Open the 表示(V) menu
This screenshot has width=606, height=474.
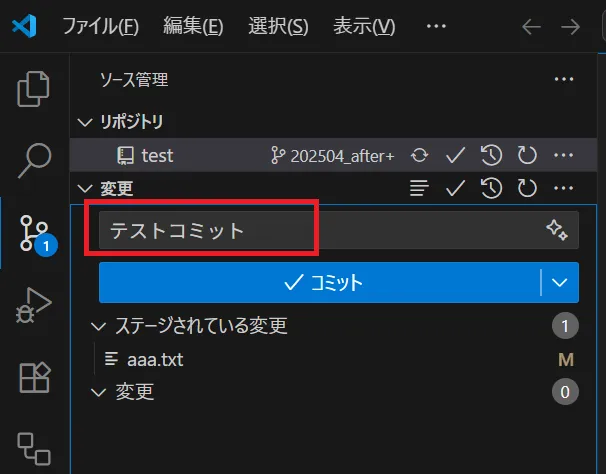(364, 26)
